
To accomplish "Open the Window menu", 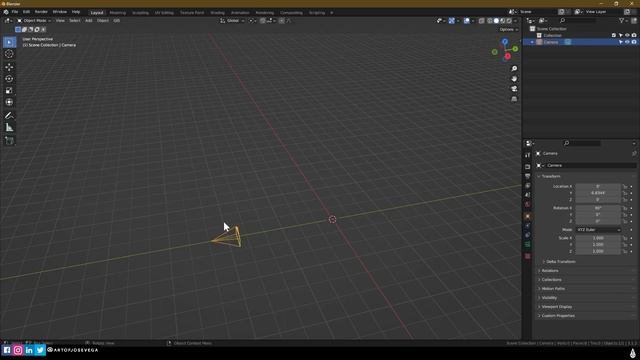I will tap(60, 12).
